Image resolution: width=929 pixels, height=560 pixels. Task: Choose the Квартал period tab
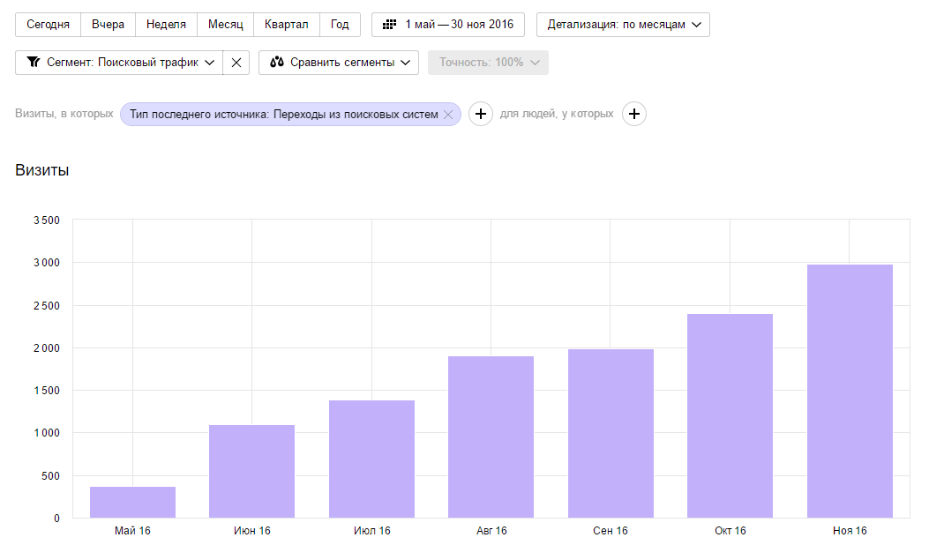click(x=286, y=25)
